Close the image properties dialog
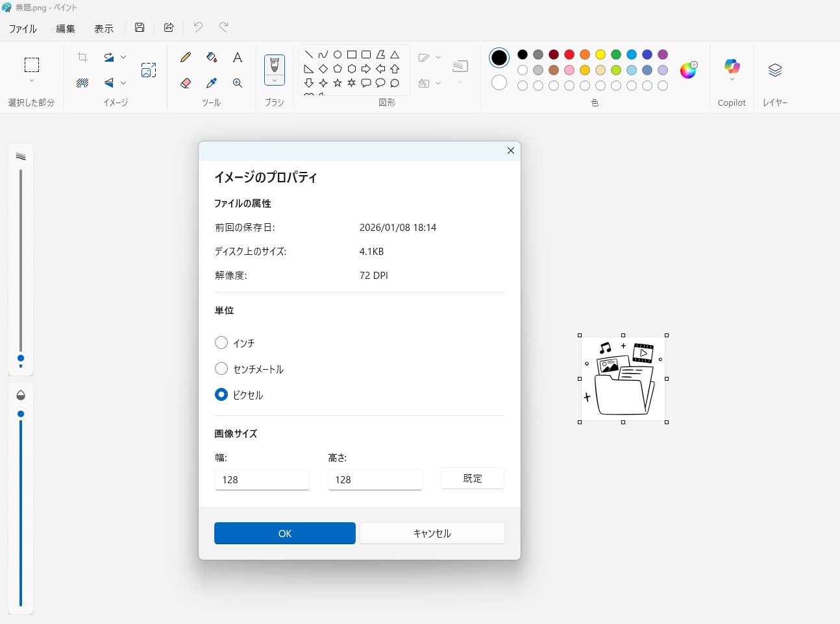The width and height of the screenshot is (840, 624). [x=511, y=150]
